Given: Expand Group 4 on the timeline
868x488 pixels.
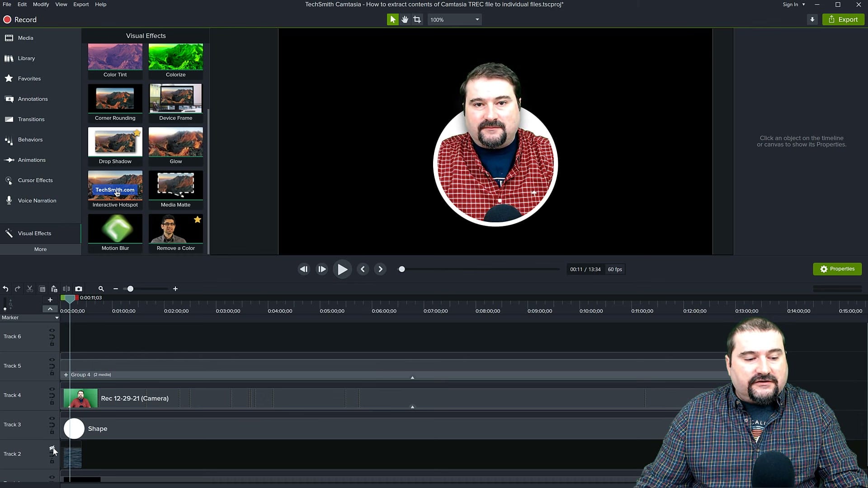Looking at the screenshot, I should [66, 375].
